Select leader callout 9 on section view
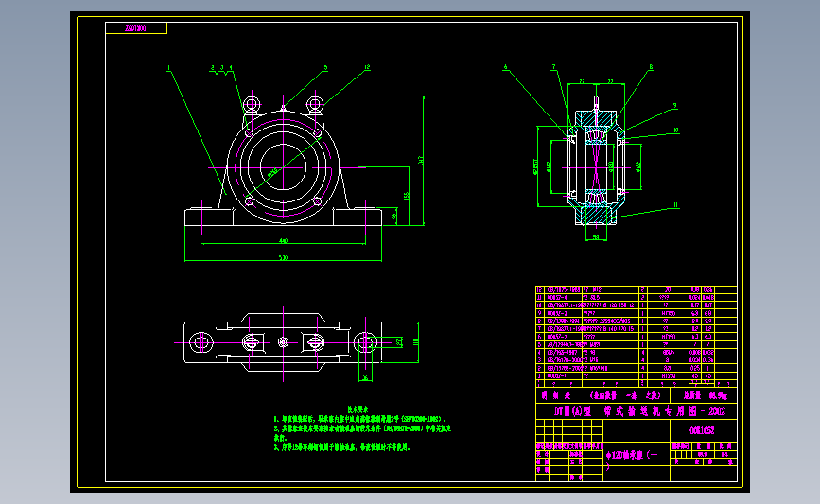Screen dimensions: 820x504 (674, 106)
